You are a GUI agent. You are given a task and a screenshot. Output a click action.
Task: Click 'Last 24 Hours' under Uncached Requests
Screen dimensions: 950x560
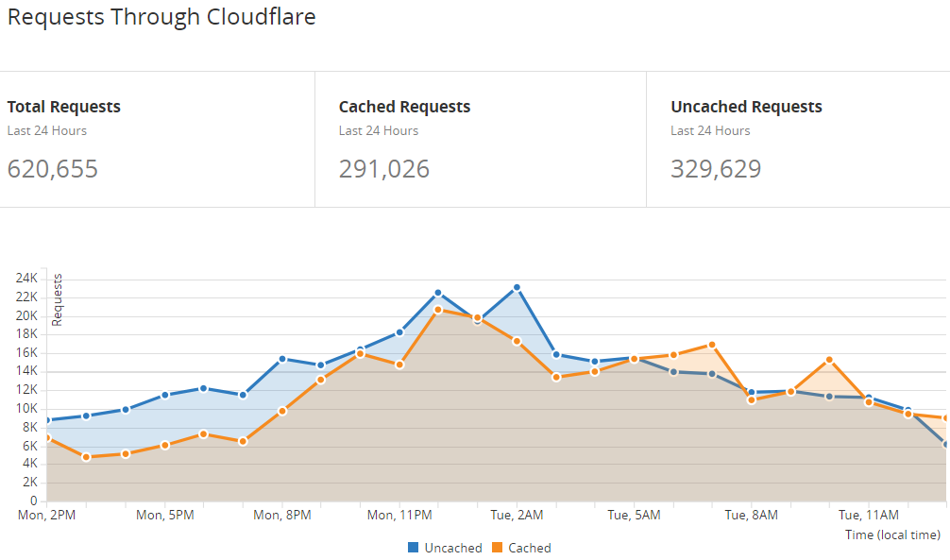coord(710,131)
